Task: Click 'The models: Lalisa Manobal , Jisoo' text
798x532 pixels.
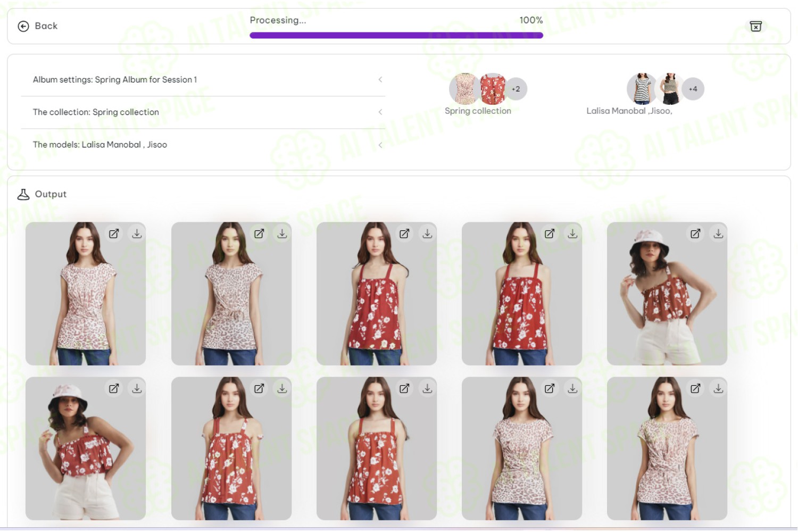Action: (100, 145)
